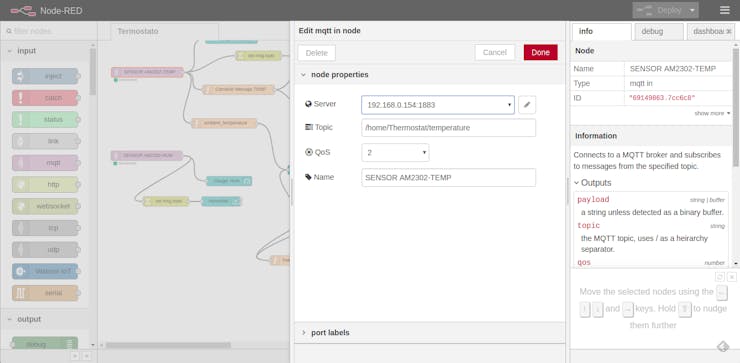This screenshot has width=740, height=363.
Task: Refresh the tip in the tips box
Action: click(x=720, y=277)
